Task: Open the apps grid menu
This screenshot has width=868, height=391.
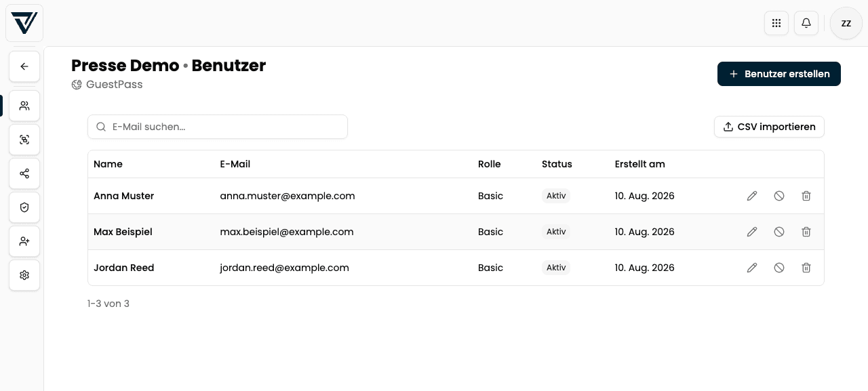Action: (x=776, y=23)
